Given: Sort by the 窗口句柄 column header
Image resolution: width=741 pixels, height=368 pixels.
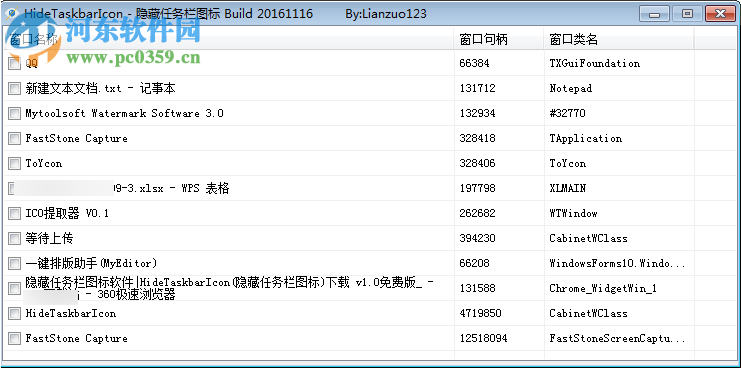Looking at the screenshot, I should 499,40.
